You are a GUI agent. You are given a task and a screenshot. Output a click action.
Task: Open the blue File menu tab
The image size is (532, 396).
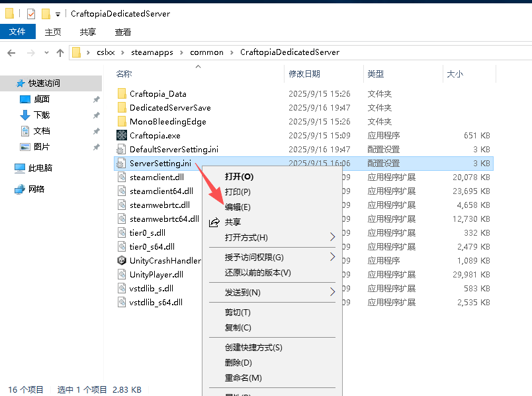click(18, 32)
